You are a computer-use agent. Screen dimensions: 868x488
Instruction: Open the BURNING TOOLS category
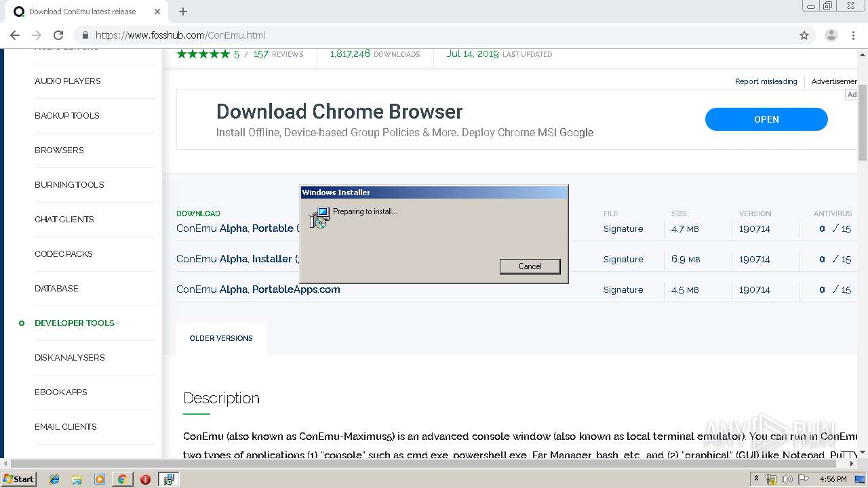(x=69, y=184)
